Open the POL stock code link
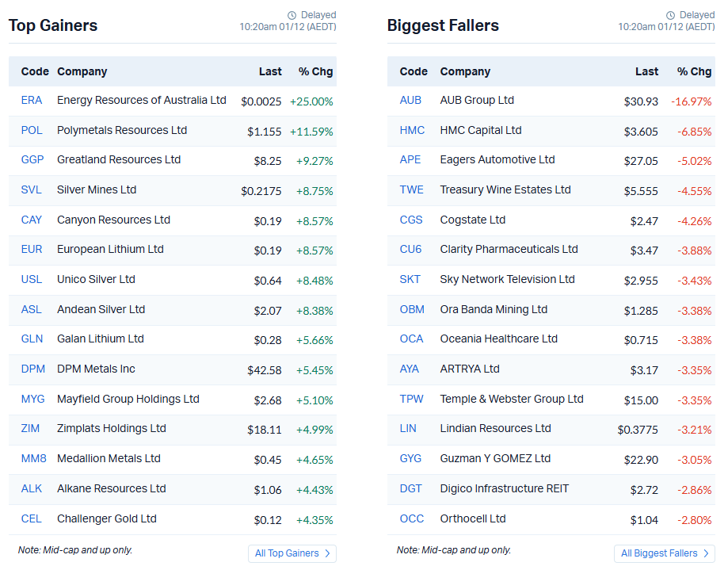 (x=32, y=131)
